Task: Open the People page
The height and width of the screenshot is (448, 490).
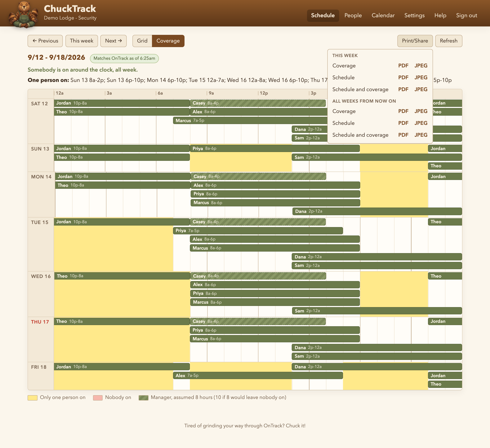Action: (x=353, y=16)
